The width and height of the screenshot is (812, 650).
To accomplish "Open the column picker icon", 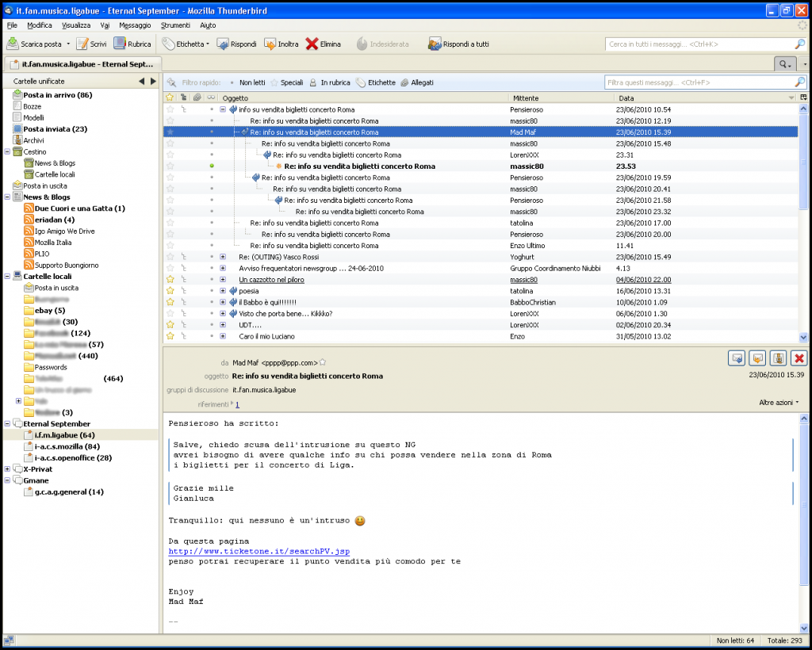I will [803, 97].
